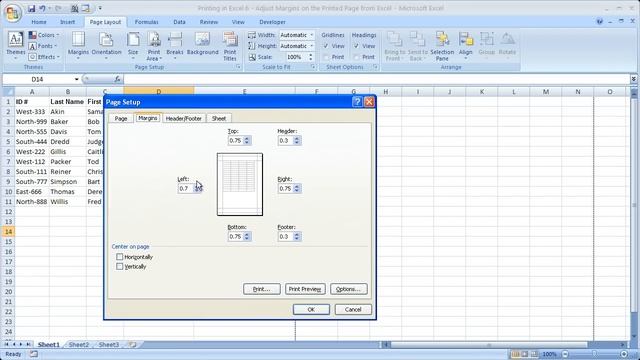Image resolution: width=640 pixels, height=360 pixels.
Task: Click the Select All corner button
Action: click(x=8, y=91)
